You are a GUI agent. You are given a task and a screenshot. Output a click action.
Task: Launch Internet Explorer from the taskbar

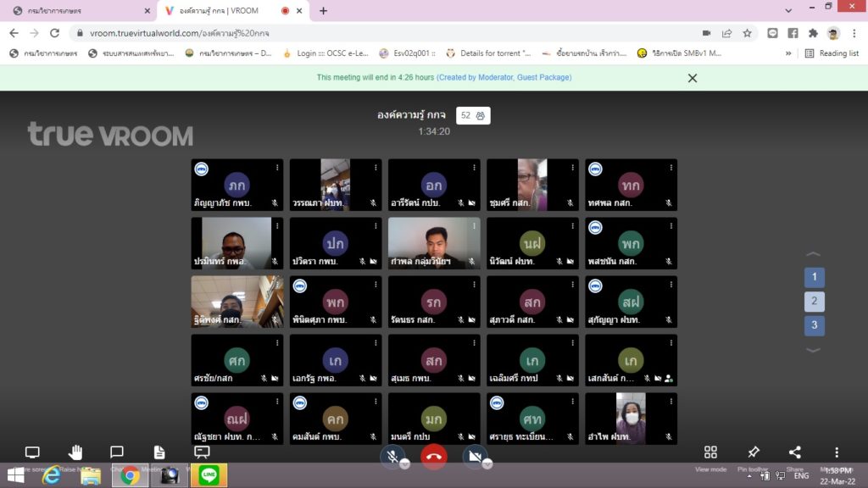click(x=52, y=475)
